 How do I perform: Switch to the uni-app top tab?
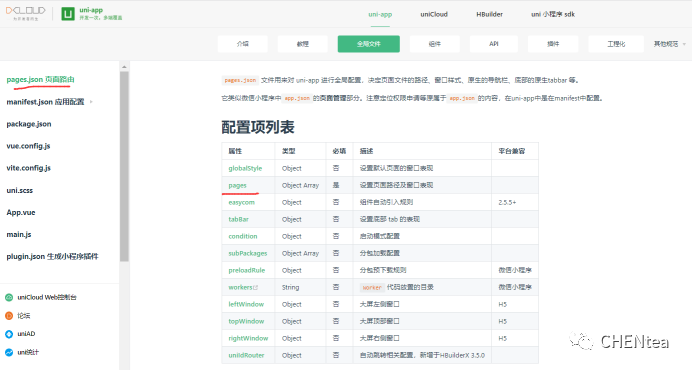380,14
